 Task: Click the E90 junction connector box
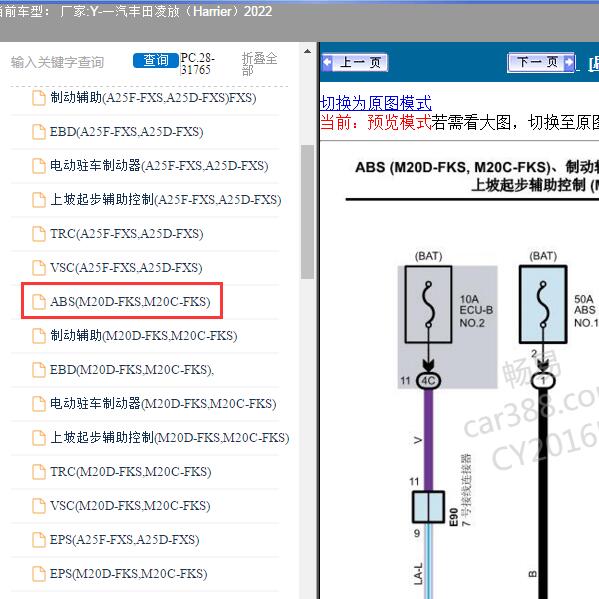[428, 507]
